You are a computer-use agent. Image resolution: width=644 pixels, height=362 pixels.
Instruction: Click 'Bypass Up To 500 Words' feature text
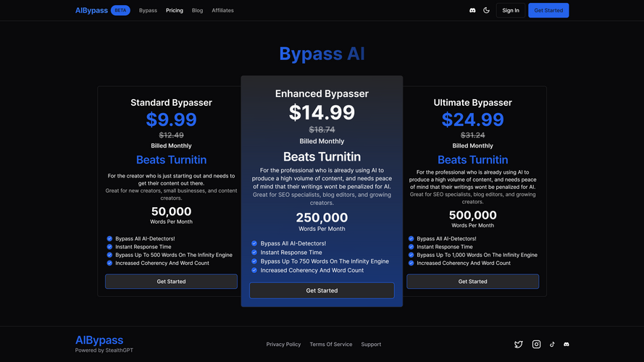point(174,255)
